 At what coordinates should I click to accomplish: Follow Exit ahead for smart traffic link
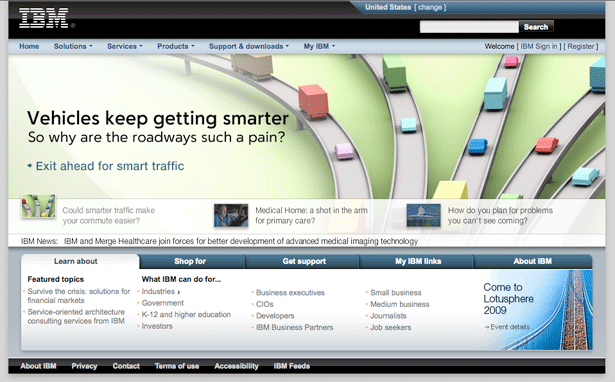point(106,166)
